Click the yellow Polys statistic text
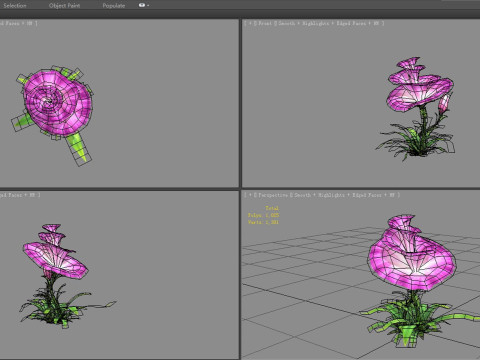The width and height of the screenshot is (480, 360). click(x=263, y=215)
